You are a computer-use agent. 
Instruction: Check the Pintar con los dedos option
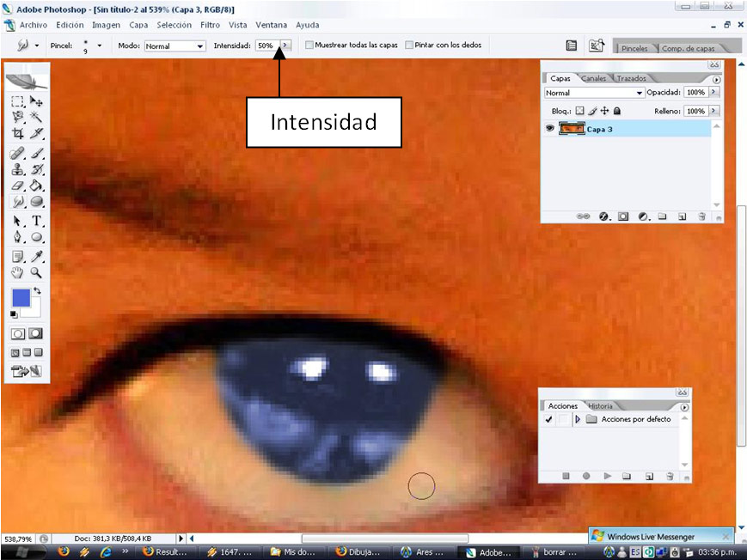tap(410, 45)
